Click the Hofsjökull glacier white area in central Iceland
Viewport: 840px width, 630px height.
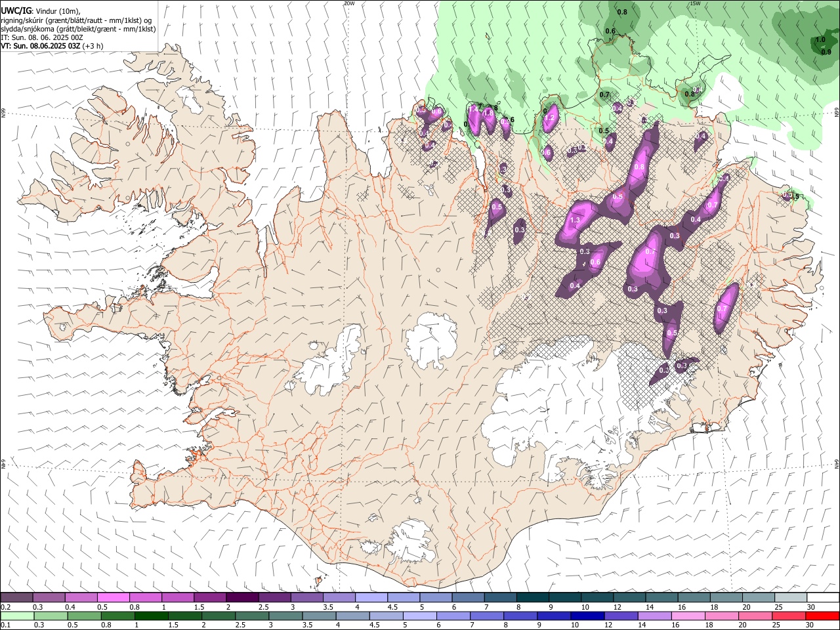431,340
